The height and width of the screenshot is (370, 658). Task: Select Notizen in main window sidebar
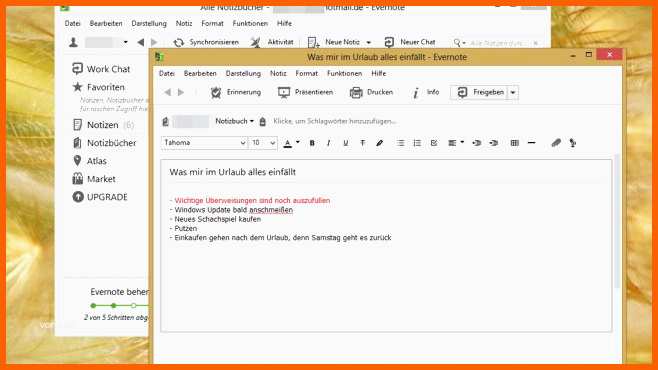click(103, 125)
